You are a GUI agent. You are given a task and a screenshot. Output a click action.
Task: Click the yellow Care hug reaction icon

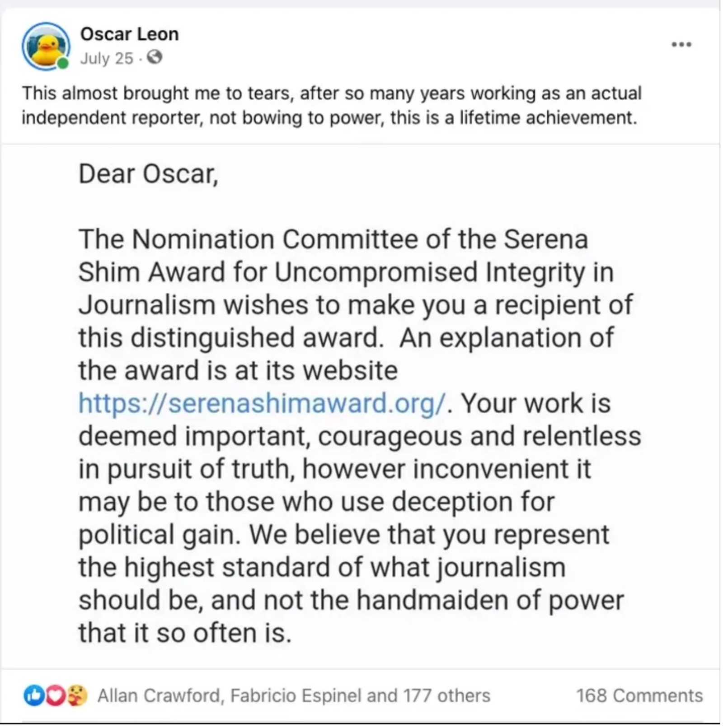[x=77, y=696]
